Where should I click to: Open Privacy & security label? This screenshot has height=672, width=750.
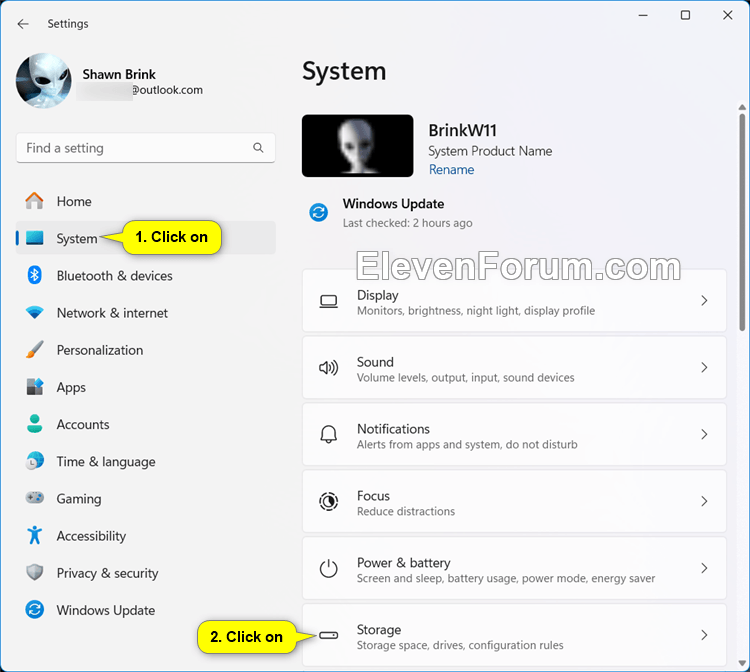click(x=108, y=573)
